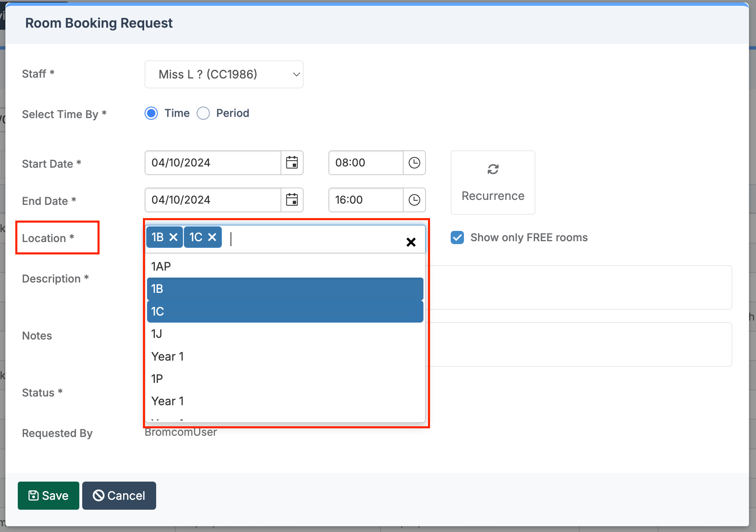
Task: Click the end time 16:00 field
Action: tap(366, 200)
